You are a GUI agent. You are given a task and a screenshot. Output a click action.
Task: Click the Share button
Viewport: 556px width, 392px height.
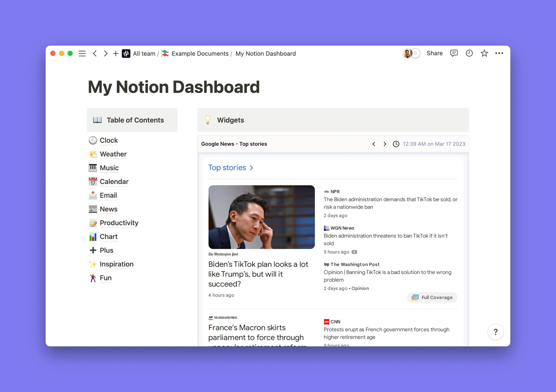point(434,53)
